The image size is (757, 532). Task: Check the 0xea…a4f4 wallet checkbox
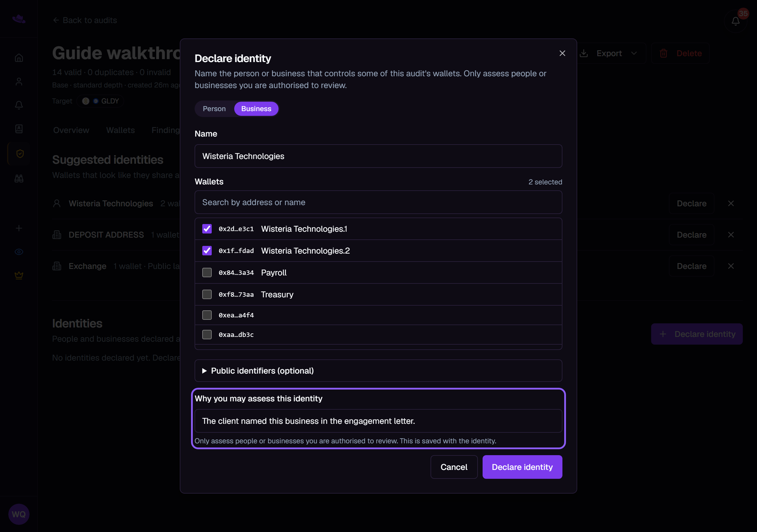pos(207,315)
